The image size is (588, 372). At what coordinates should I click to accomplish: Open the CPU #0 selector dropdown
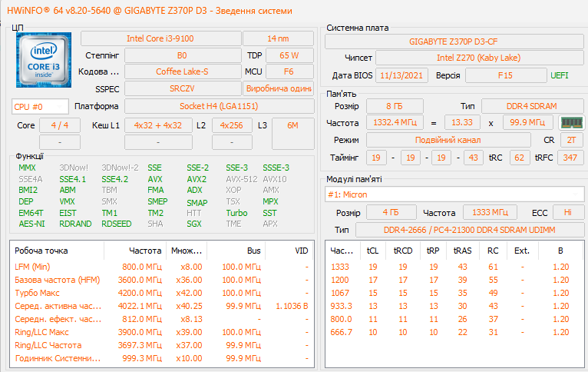click(40, 107)
